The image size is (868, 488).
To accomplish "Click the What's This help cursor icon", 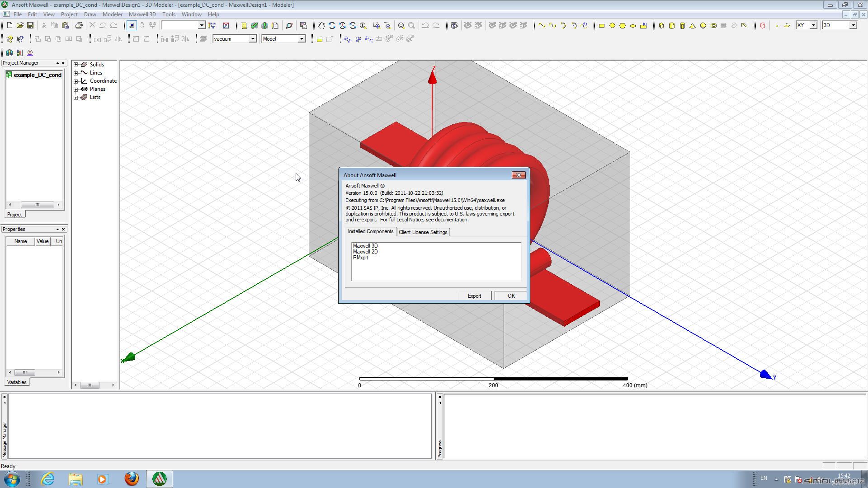I will [20, 39].
